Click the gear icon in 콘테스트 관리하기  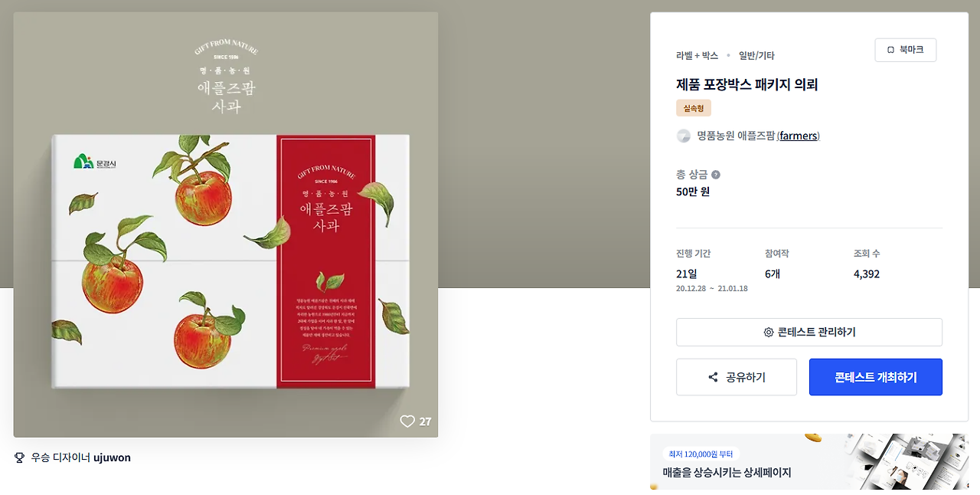(769, 333)
